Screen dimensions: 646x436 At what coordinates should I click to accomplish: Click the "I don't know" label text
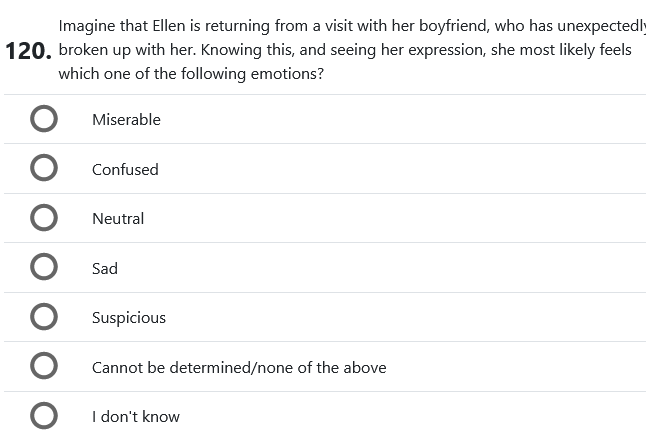coord(136,417)
